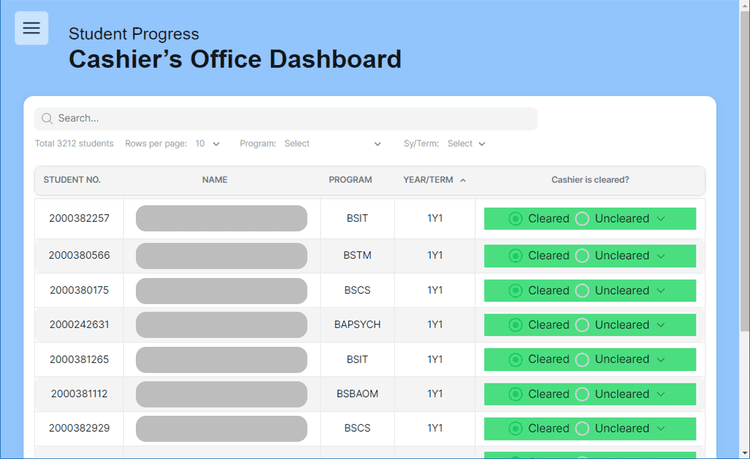Mark student 2000380175 as Cleared

click(x=516, y=291)
